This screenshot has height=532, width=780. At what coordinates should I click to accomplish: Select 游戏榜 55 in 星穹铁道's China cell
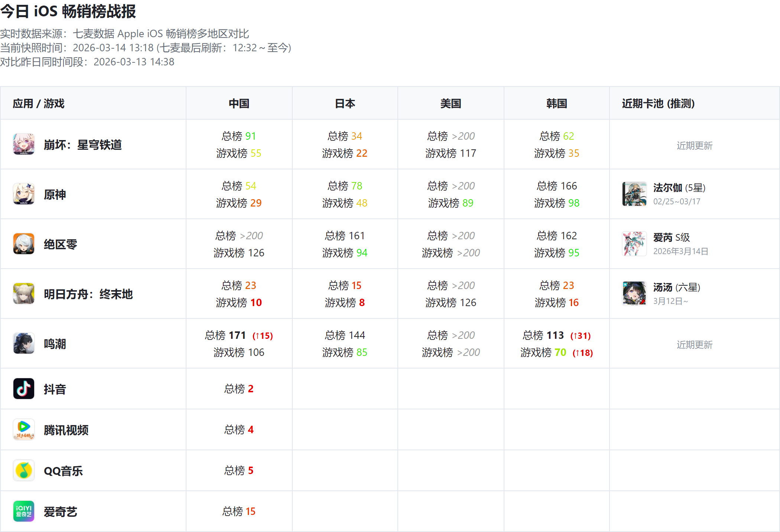239,153
